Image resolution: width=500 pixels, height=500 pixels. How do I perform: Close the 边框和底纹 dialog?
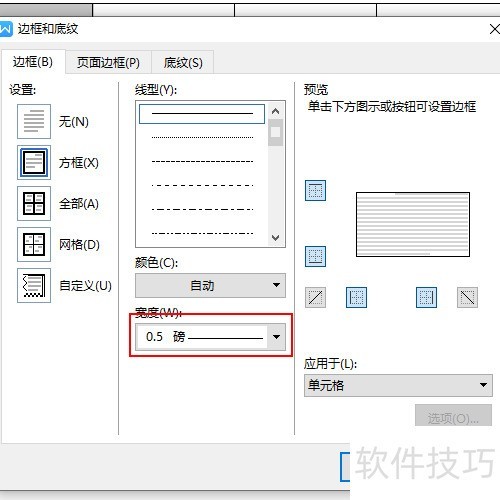pos(494,29)
